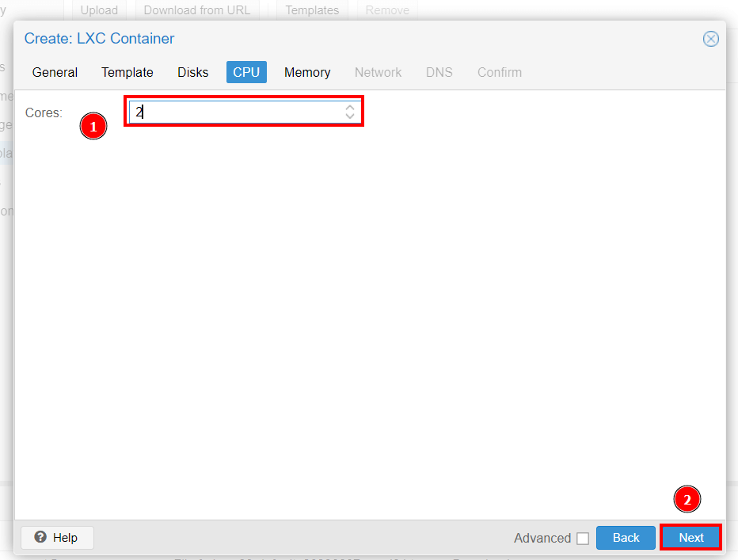738x560 pixels.
Task: Click the Upload button in toolbar
Action: point(99,10)
